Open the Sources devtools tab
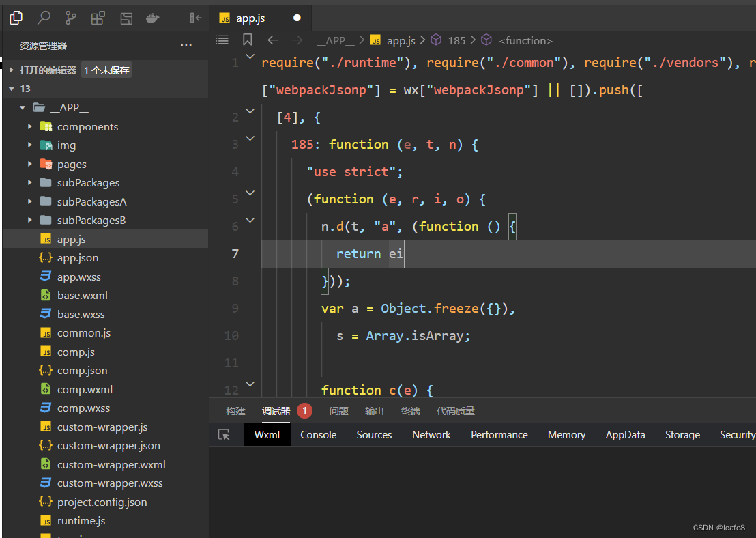This screenshot has width=756, height=538. [374, 435]
